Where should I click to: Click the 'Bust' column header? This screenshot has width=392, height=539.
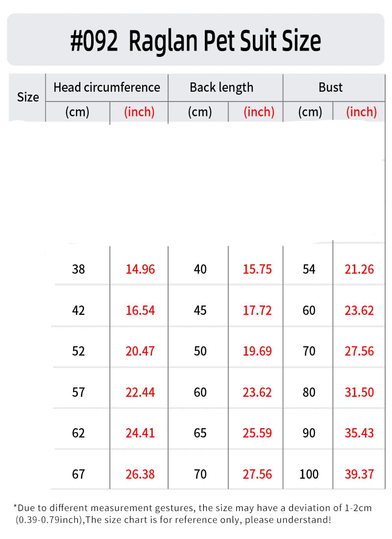coord(330,87)
